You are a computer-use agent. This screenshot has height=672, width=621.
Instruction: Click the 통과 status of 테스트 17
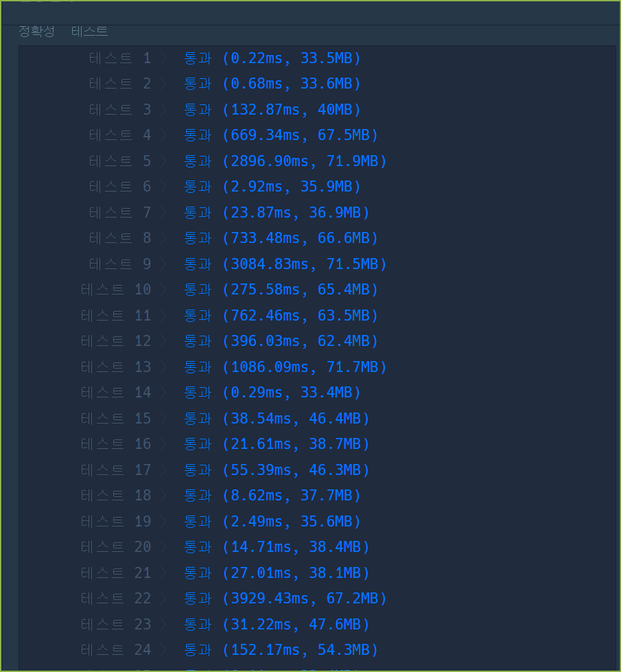point(198,470)
